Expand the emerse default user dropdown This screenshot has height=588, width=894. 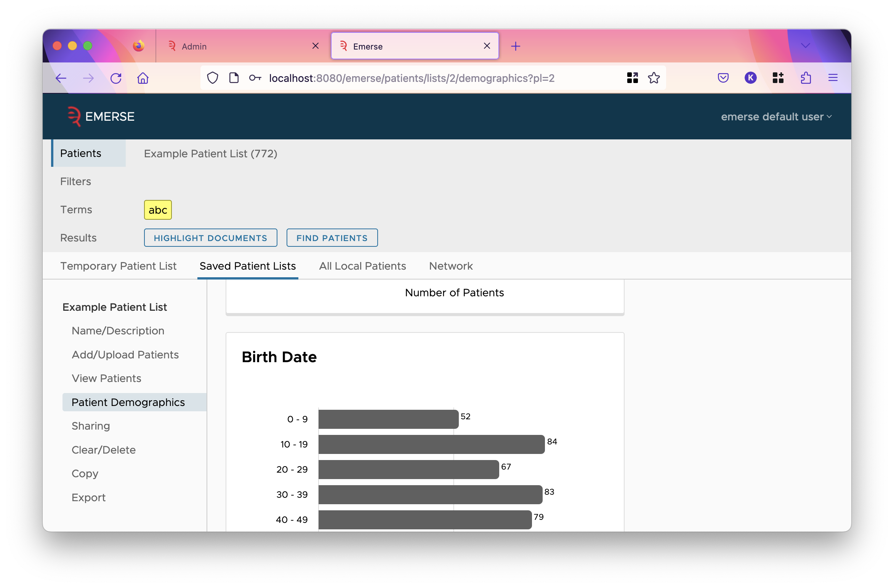(777, 116)
